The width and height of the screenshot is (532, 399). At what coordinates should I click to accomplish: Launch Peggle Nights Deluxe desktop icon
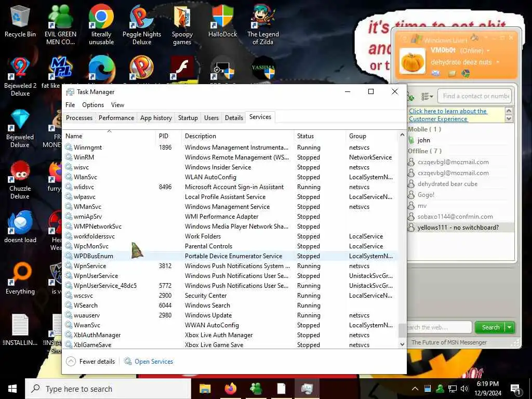(x=141, y=25)
